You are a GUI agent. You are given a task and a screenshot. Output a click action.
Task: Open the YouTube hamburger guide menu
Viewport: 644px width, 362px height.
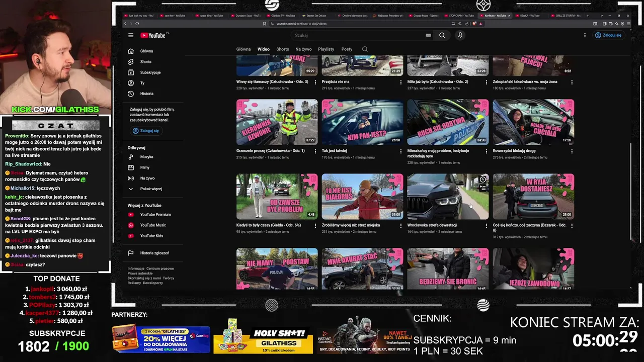coord(131,35)
